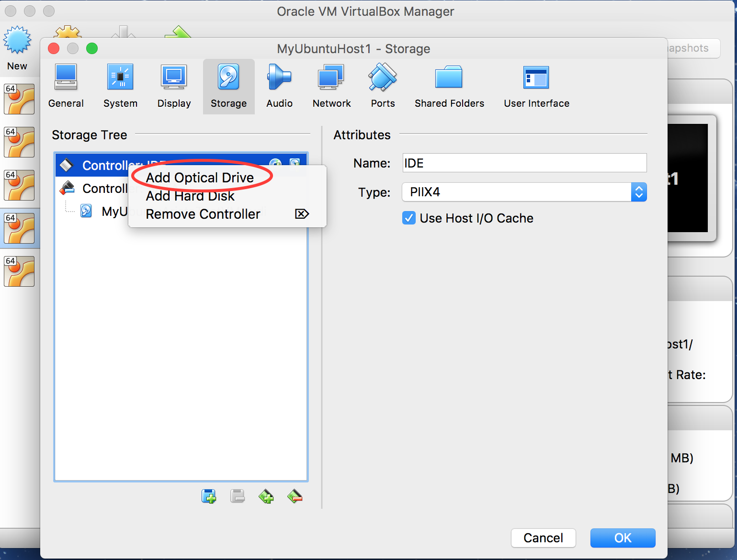Switch to the Display settings section

(x=174, y=87)
